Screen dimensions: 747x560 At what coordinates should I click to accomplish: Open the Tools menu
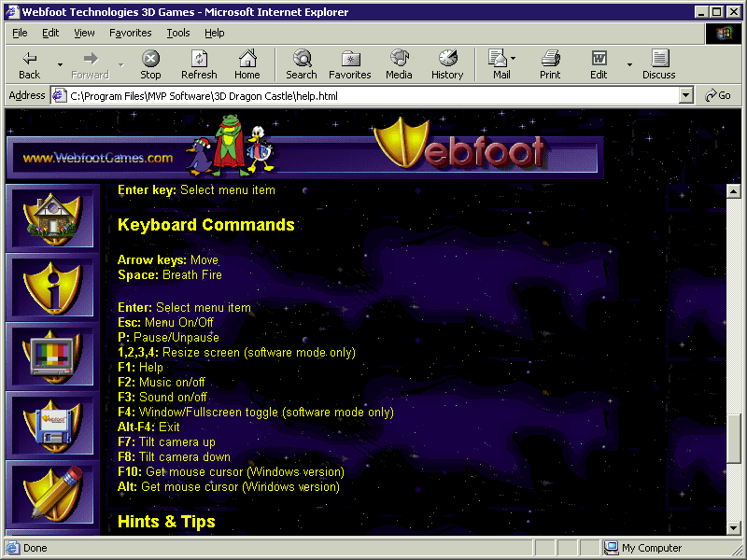click(178, 33)
